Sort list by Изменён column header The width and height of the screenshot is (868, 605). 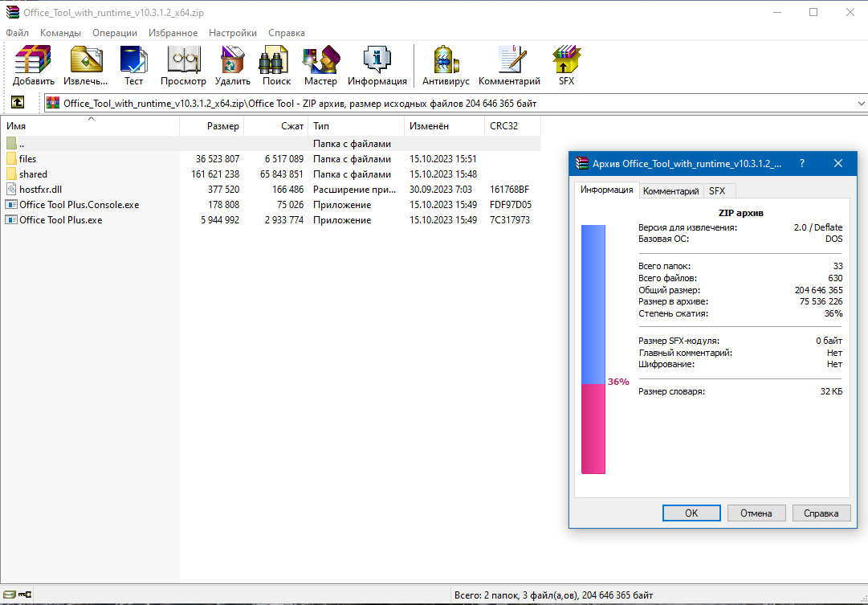[444, 126]
